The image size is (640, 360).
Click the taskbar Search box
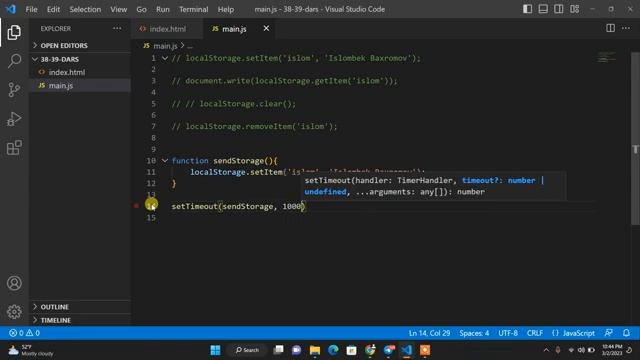(x=247, y=350)
